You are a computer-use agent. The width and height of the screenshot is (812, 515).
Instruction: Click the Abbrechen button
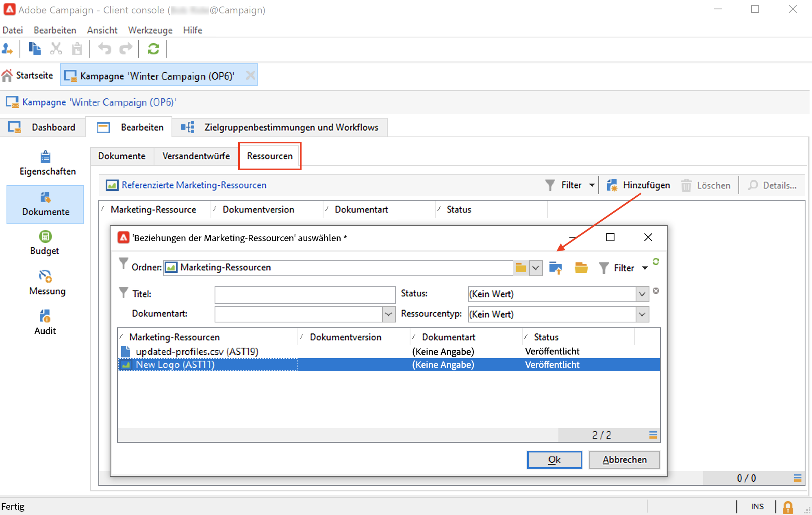[624, 459]
